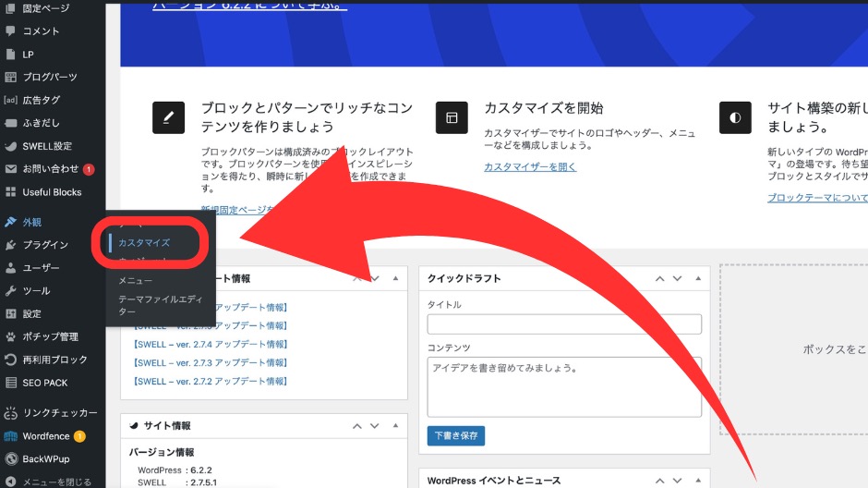Click the Wordfence yellow notification badge
This screenshot has width=868, height=488.
tap(79, 436)
